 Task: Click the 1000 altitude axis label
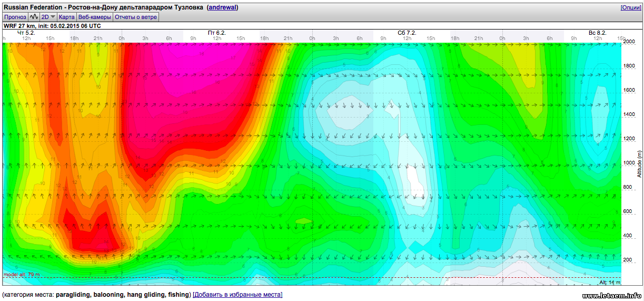(629, 163)
